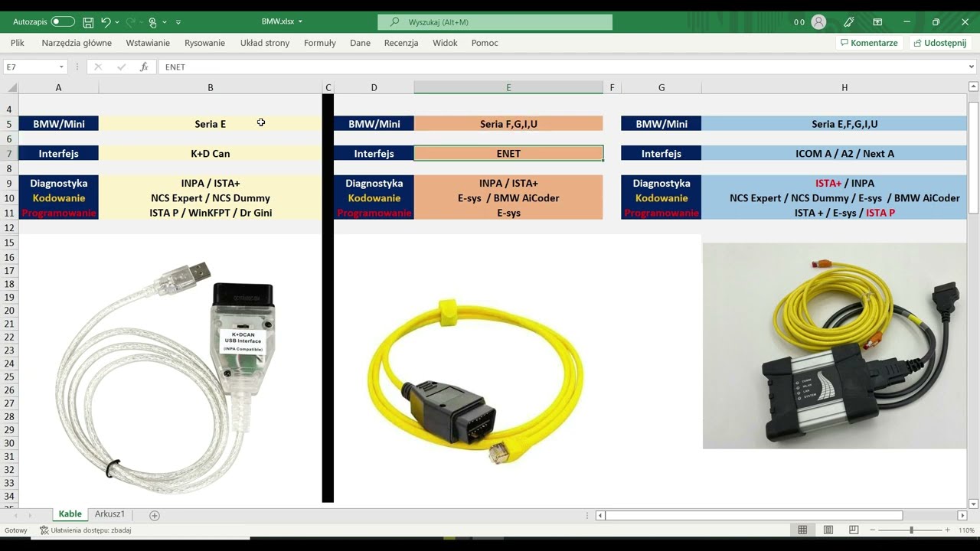Open the Name Box dropdown arrow

(61, 67)
